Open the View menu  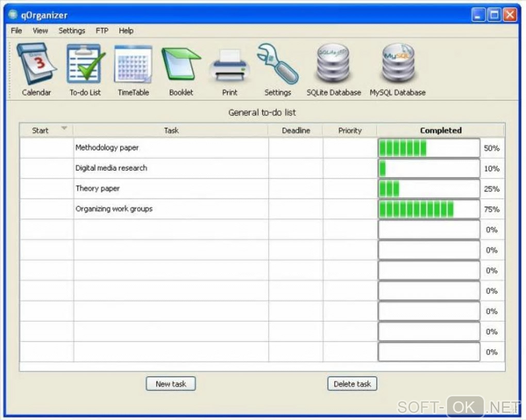[x=40, y=31]
